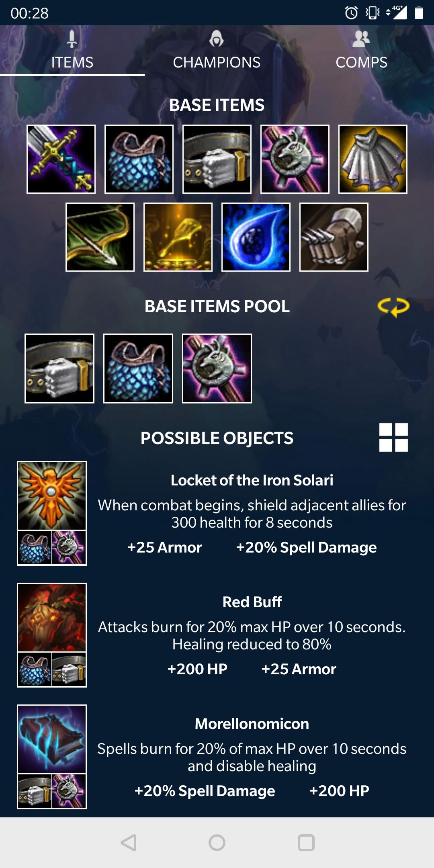The width and height of the screenshot is (434, 868).
Task: Reset the base items pool with yellow arrows
Action: [x=393, y=307]
